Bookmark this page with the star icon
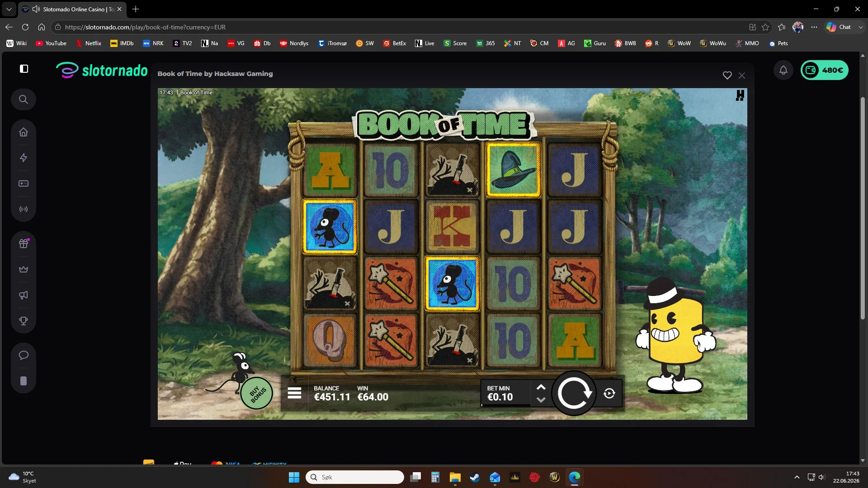Image resolution: width=868 pixels, height=488 pixels. click(765, 27)
